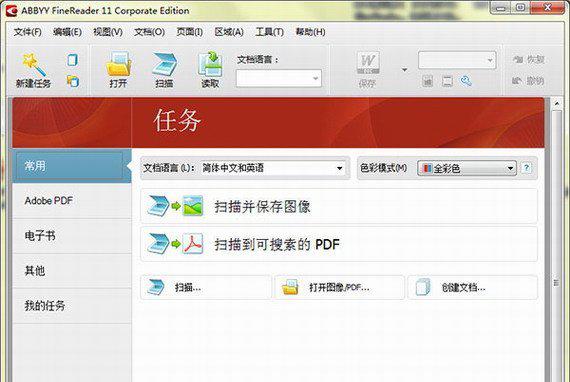This screenshot has height=382, width=570.
Task: Select the Adobe PDF task tab
Action: tap(72, 201)
